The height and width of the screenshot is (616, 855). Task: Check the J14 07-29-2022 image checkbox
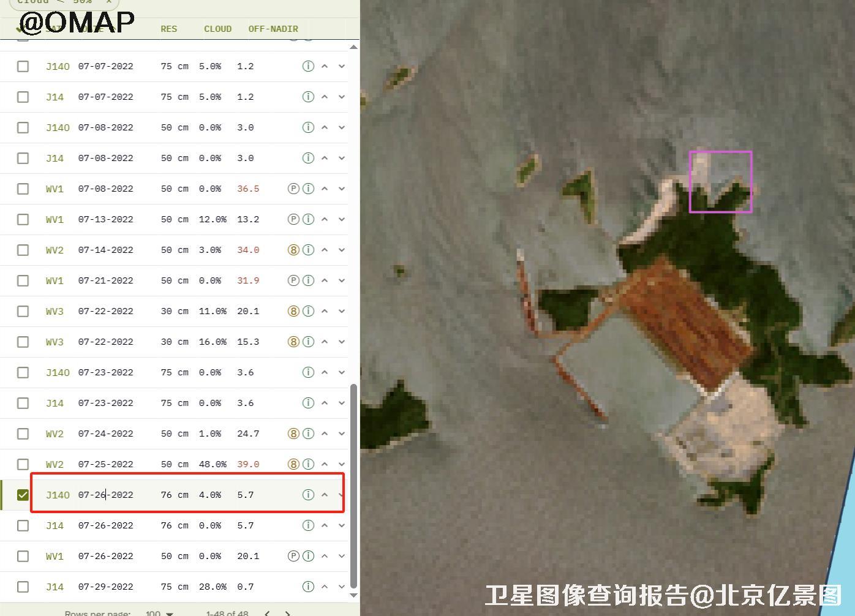[23, 587]
